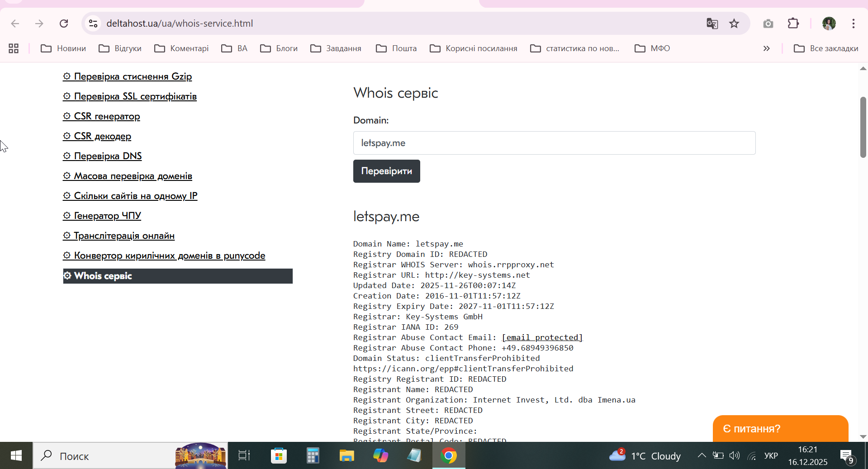Open Перевірка стиснення Gzip tool
This screenshot has width=868, height=469.
coord(128,76)
